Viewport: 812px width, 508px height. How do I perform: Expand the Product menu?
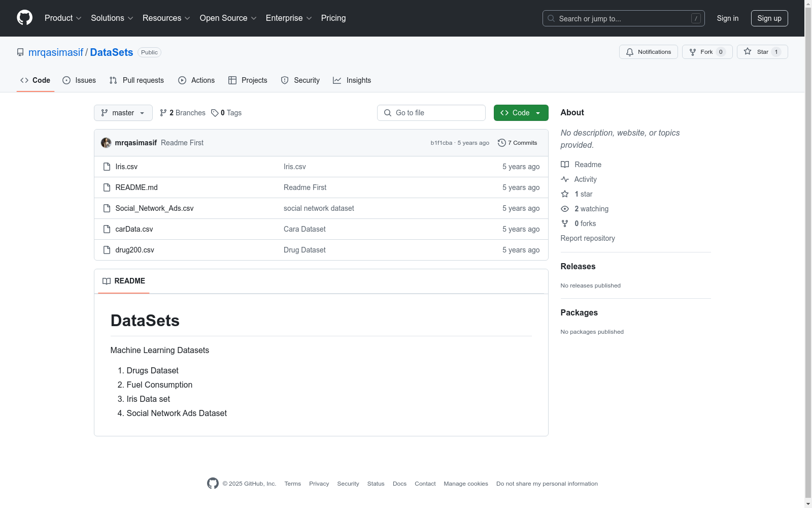(63, 18)
